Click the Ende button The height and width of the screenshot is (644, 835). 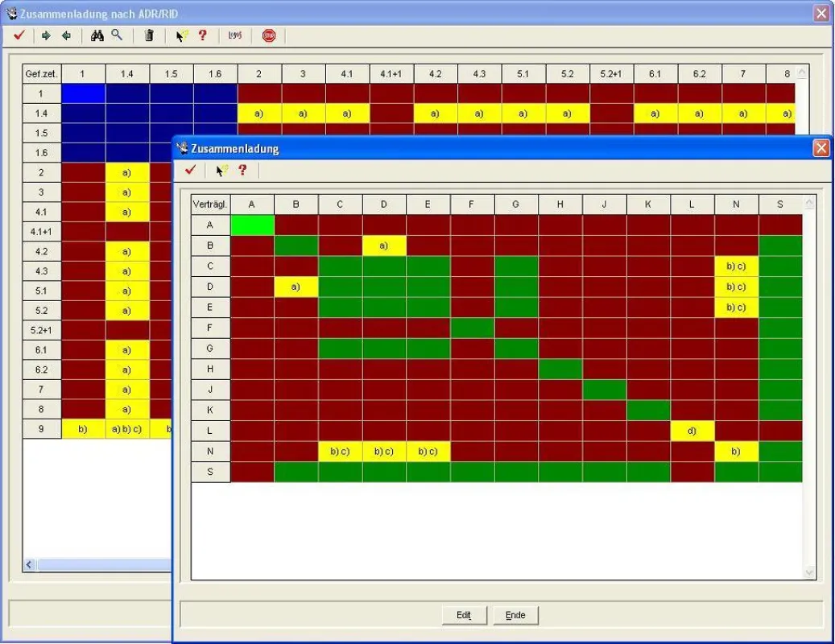point(515,615)
